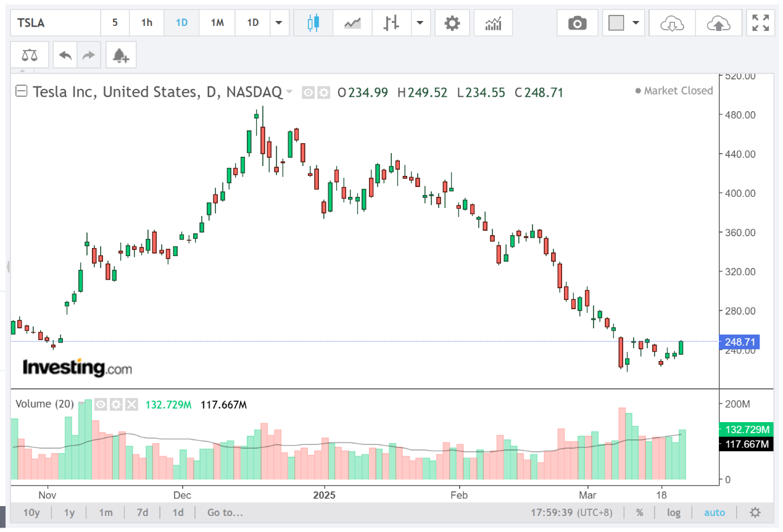This screenshot has height=532, width=783.
Task: Click the Volume (20) indicator label
Action: [44, 404]
